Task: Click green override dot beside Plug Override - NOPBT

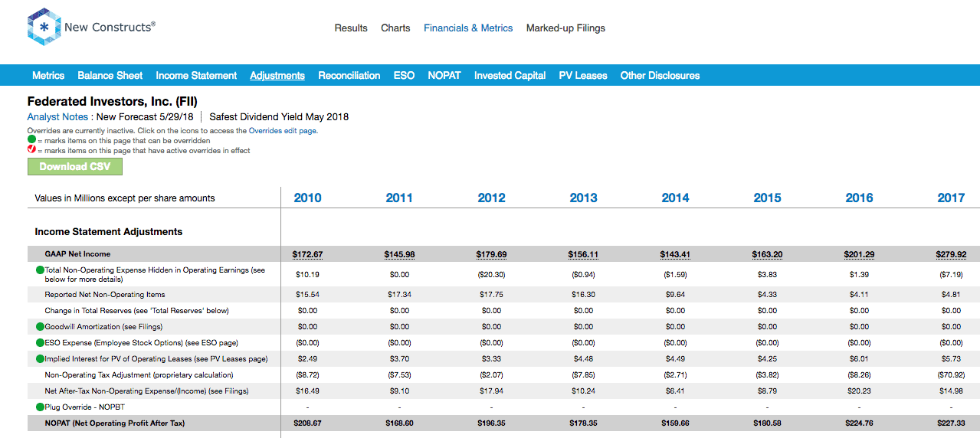Action: pos(40,407)
